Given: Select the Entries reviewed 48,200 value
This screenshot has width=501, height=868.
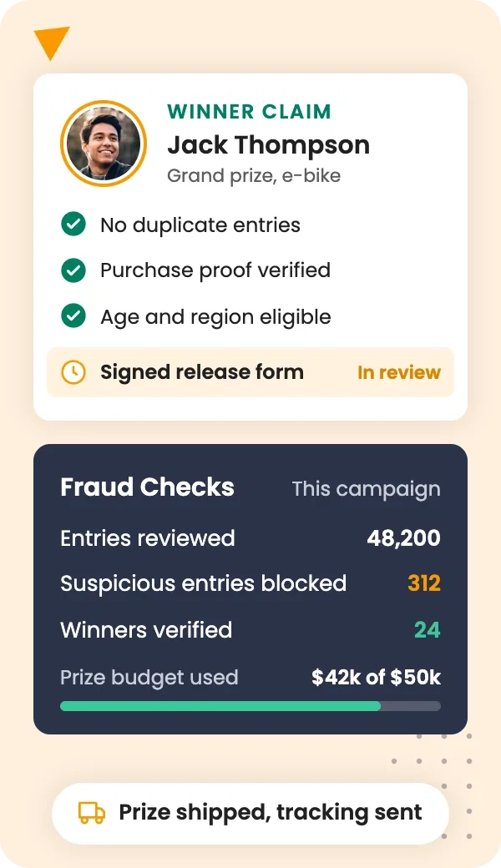Looking at the screenshot, I should click(x=403, y=538).
